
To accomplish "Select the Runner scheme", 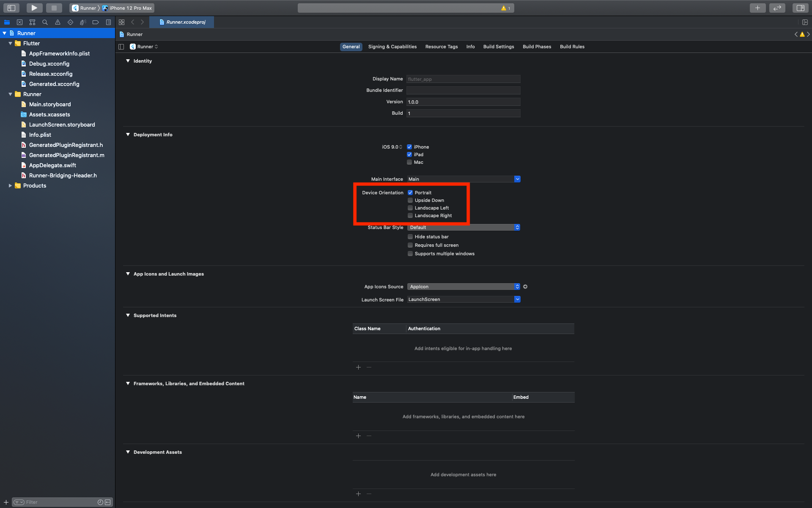I will click(84, 8).
